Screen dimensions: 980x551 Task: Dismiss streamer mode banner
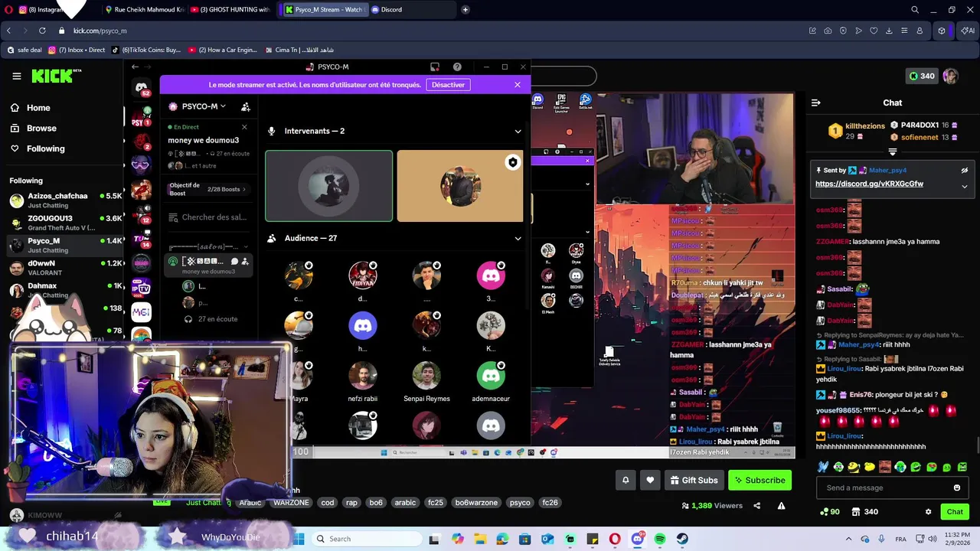pos(518,84)
